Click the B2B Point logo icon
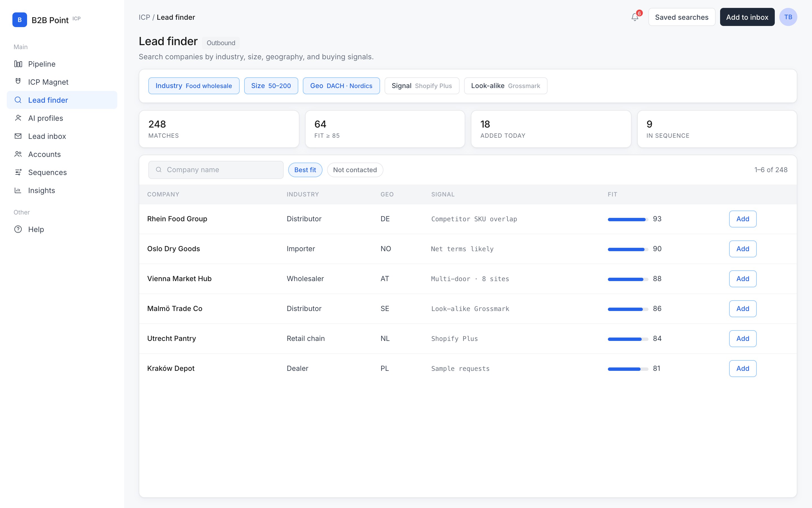Image resolution: width=812 pixels, height=508 pixels. (x=19, y=20)
